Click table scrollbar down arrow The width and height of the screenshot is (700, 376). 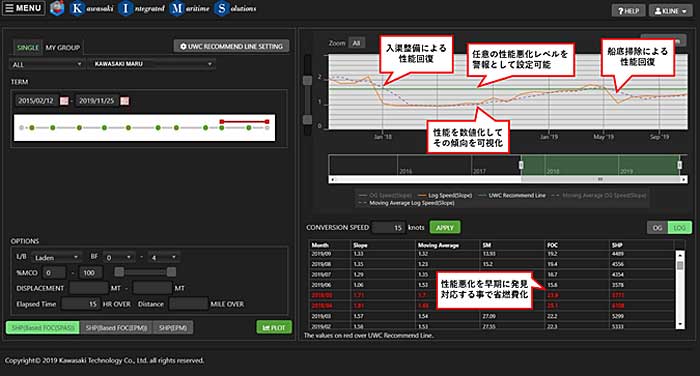click(x=680, y=325)
